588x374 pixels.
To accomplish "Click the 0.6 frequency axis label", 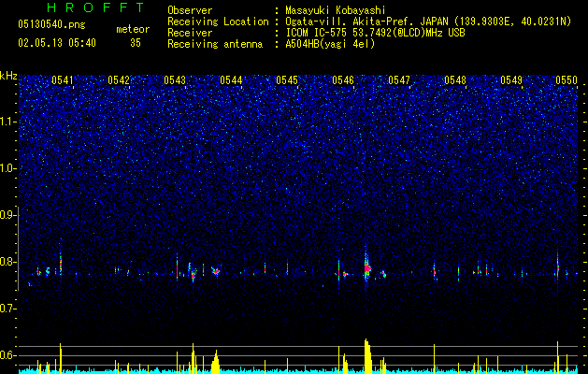I will point(8,355).
